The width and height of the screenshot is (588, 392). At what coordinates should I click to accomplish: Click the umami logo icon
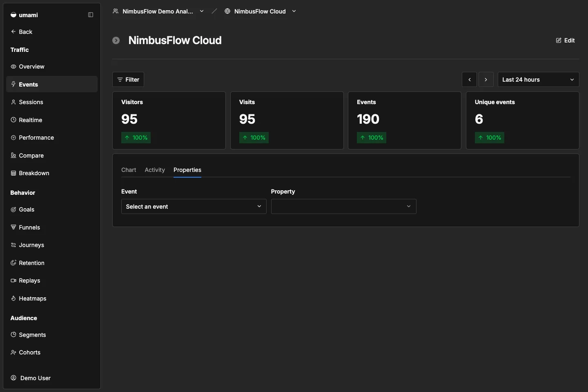click(x=13, y=15)
